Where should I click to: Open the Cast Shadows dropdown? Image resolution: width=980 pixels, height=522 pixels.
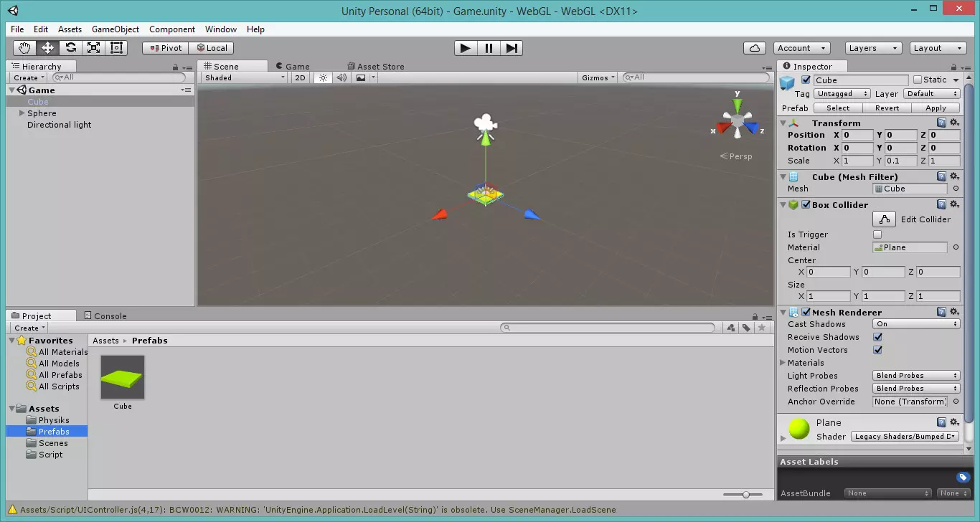tap(915, 324)
